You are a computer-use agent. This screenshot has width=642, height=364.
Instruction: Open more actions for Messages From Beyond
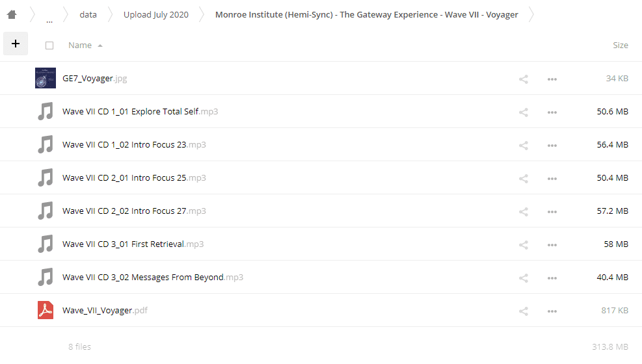(552, 278)
